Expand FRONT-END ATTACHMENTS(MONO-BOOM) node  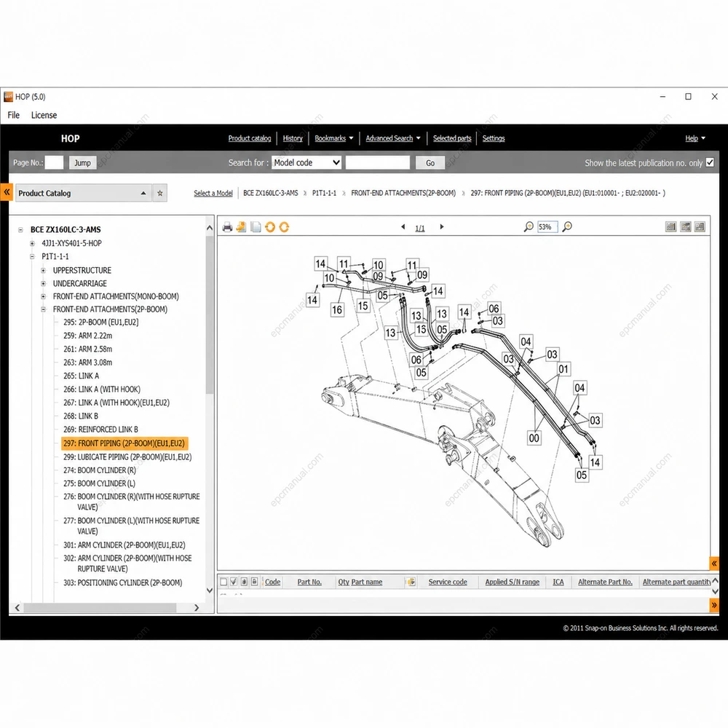coord(43,296)
